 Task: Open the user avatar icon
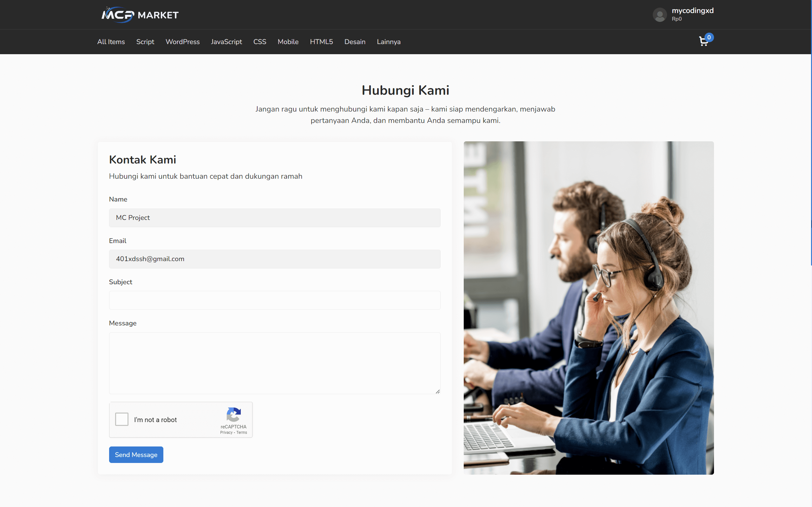(x=660, y=15)
